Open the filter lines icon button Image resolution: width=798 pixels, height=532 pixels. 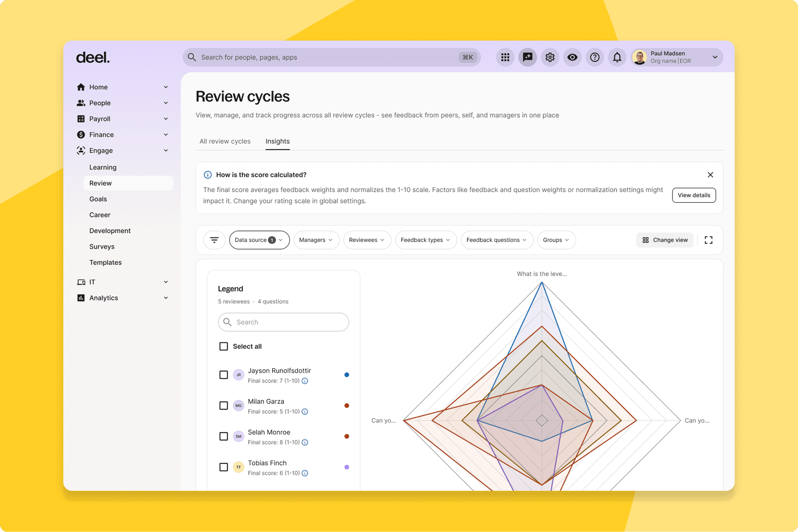pyautogui.click(x=214, y=240)
